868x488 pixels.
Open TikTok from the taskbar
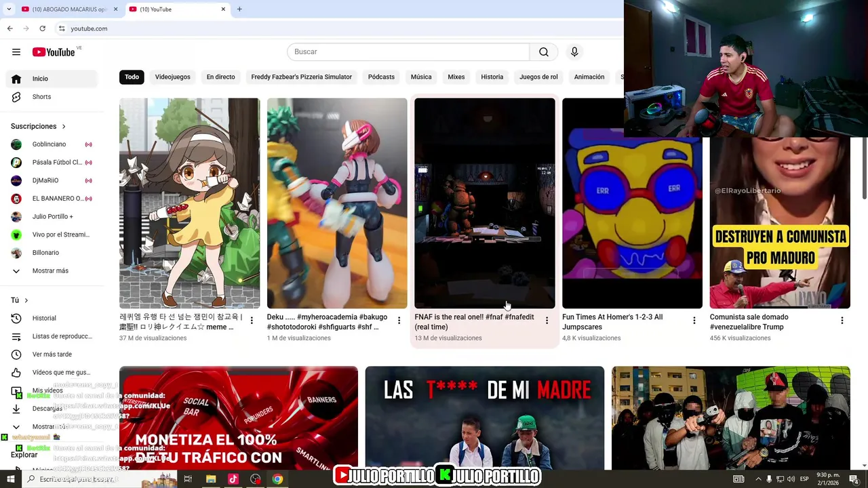click(x=233, y=479)
